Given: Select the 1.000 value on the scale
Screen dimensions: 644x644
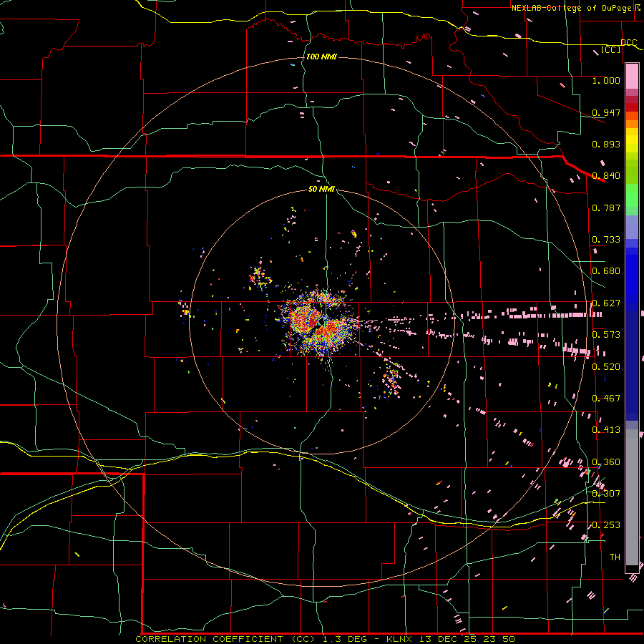Looking at the screenshot, I should pyautogui.click(x=606, y=80).
